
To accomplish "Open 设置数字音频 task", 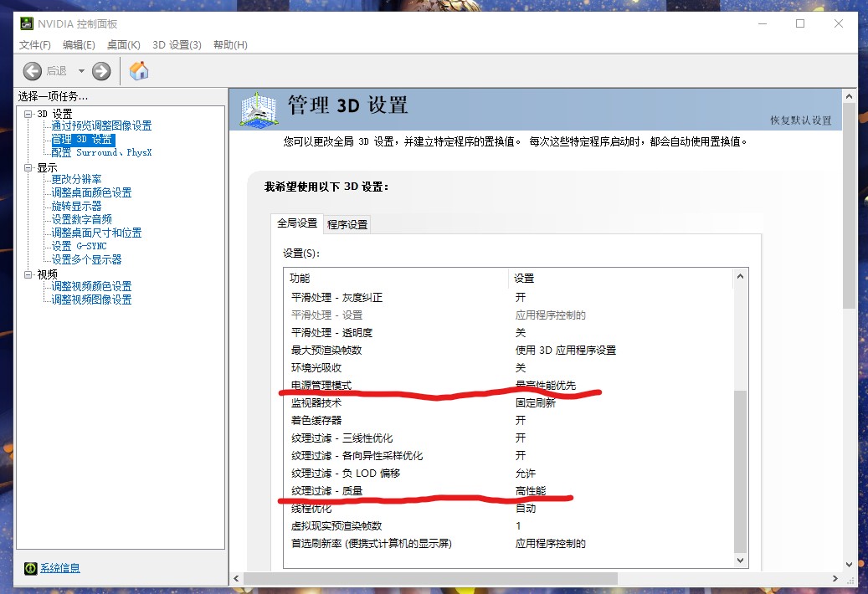I will (81, 219).
